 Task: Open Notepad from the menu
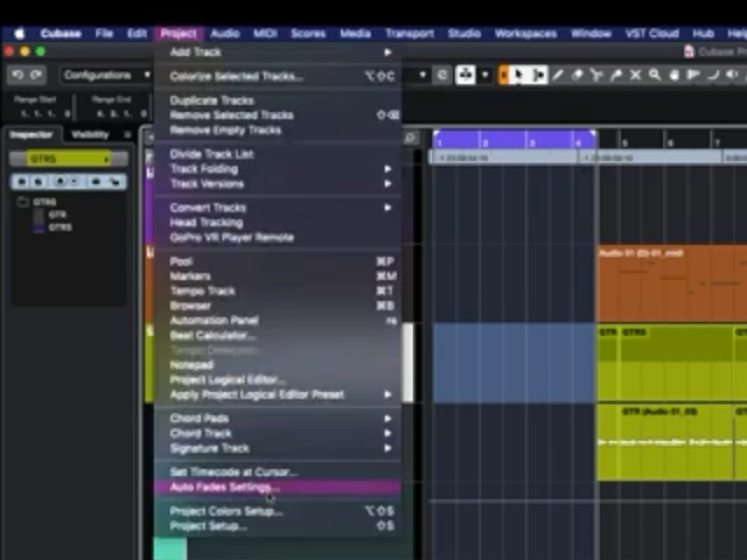coord(278,365)
